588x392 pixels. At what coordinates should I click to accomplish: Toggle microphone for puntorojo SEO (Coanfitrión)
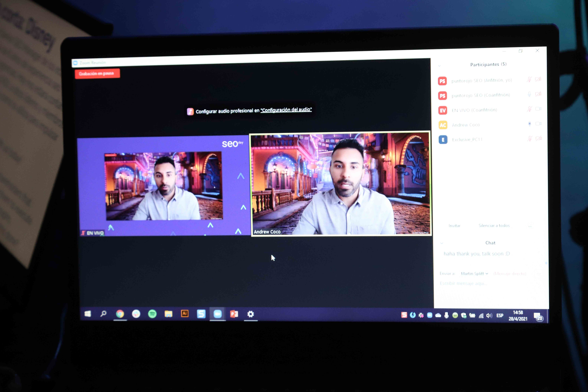pos(529,94)
